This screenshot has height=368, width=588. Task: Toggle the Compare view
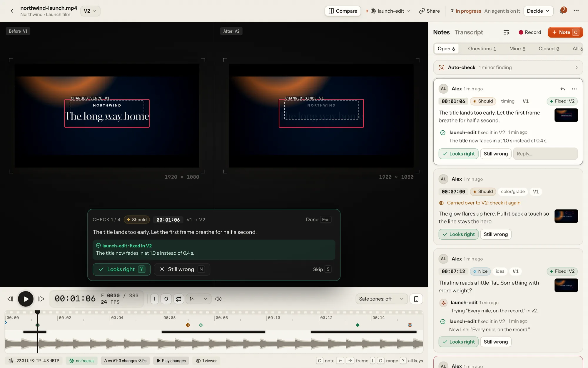tap(343, 11)
